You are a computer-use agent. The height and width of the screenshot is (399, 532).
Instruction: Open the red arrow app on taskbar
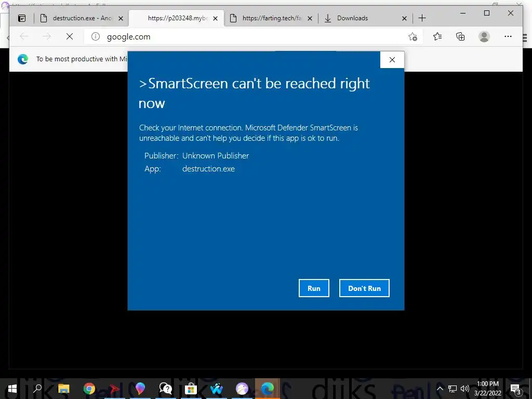click(115, 389)
